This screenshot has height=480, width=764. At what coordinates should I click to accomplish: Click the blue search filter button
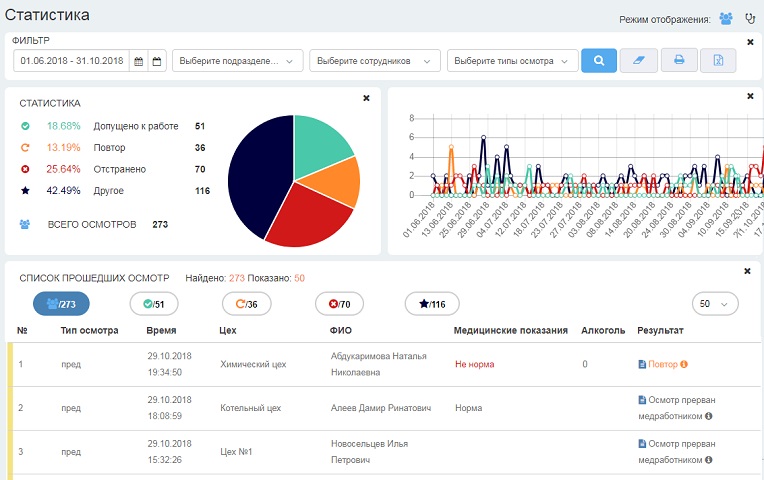pyautogui.click(x=598, y=61)
